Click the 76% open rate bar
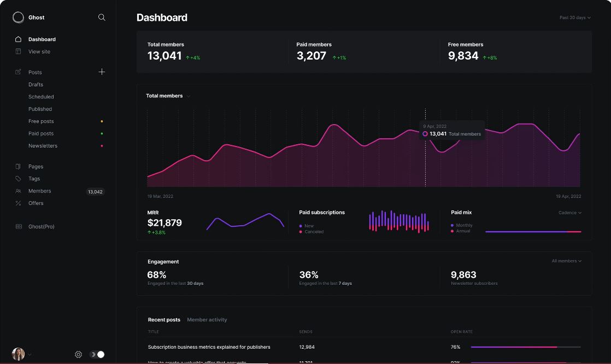 (x=526, y=347)
